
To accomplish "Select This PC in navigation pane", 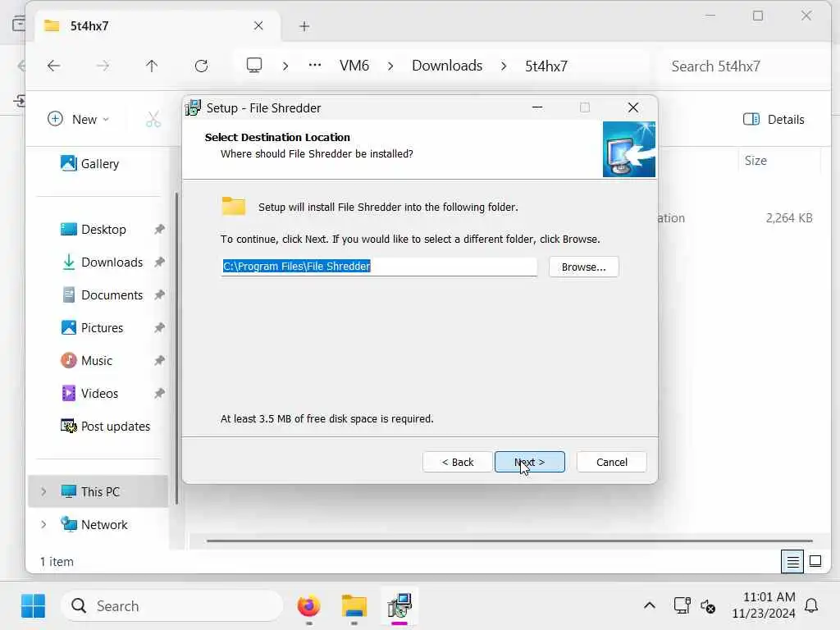I will 98,491.
